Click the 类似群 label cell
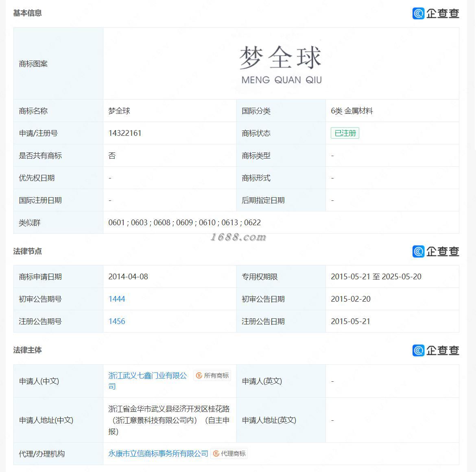The height and width of the screenshot is (472, 476). point(58,222)
